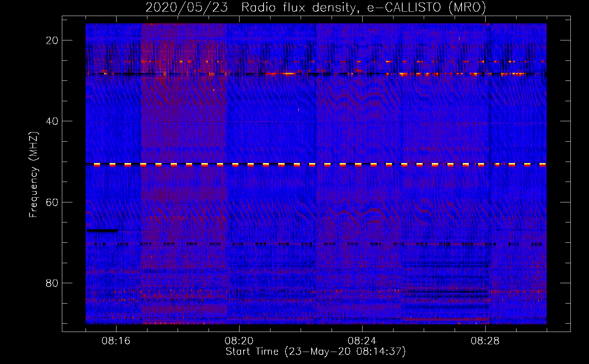Click the "Frequency (MHZ)" axis label
589x364 pixels.
point(33,174)
